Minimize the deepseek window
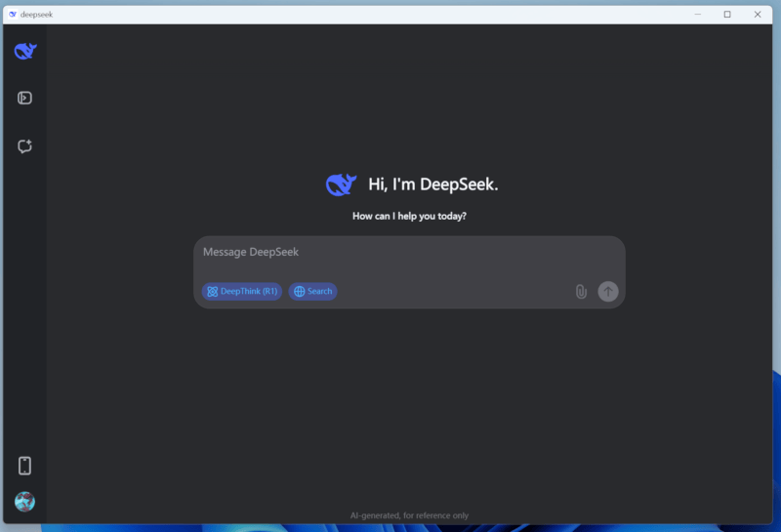 coord(697,15)
